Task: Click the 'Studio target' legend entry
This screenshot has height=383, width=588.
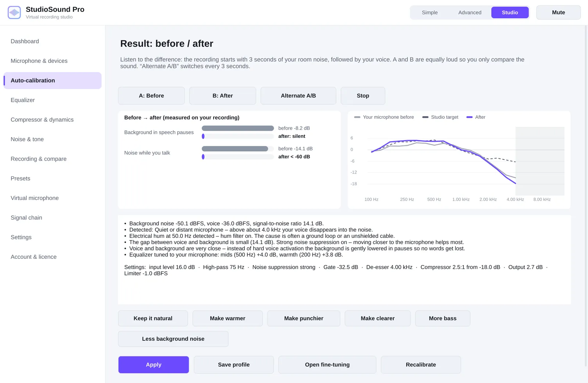Action: 440,117
